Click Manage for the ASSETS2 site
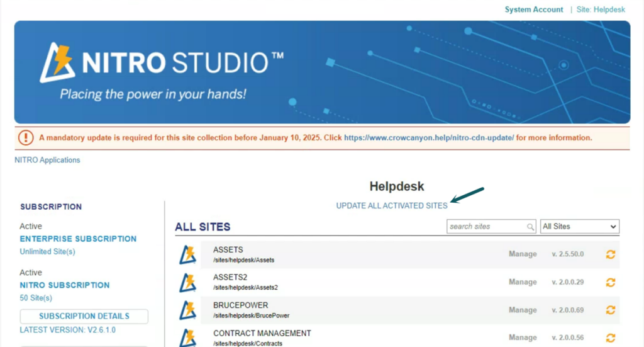Image resolution: width=644 pixels, height=347 pixels. coord(523,282)
